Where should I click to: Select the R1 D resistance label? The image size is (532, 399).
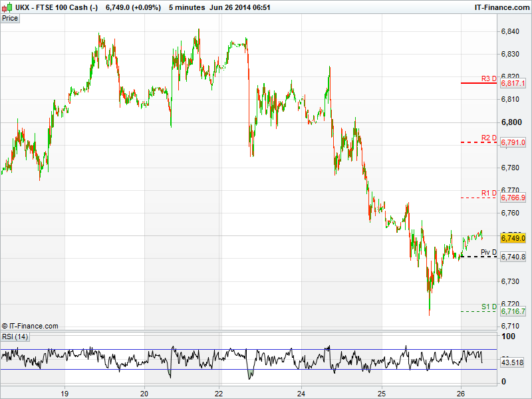click(489, 193)
